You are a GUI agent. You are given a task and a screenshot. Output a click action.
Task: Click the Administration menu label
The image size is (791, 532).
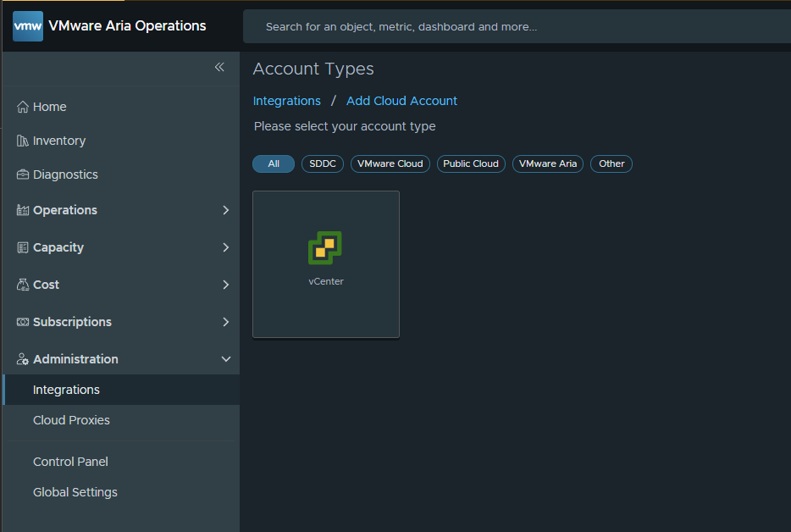coord(75,359)
